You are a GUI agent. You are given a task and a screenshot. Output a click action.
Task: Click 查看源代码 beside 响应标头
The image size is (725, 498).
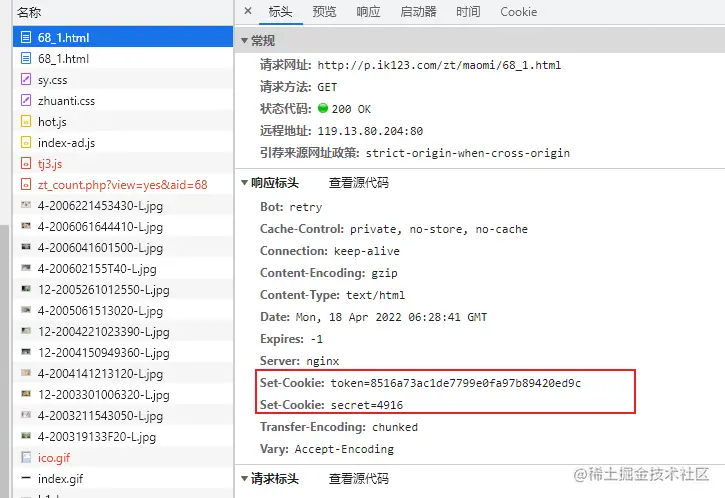tap(358, 183)
